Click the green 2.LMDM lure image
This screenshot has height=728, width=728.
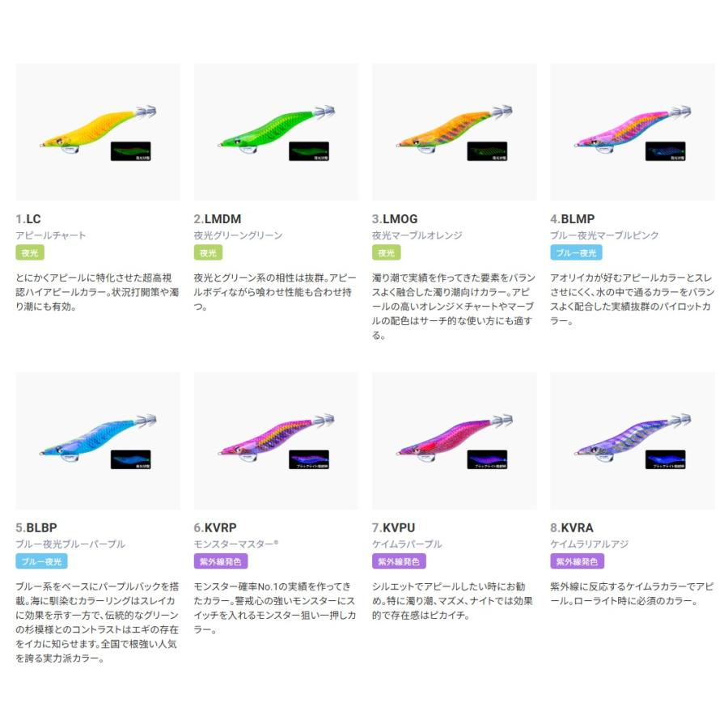(x=277, y=132)
